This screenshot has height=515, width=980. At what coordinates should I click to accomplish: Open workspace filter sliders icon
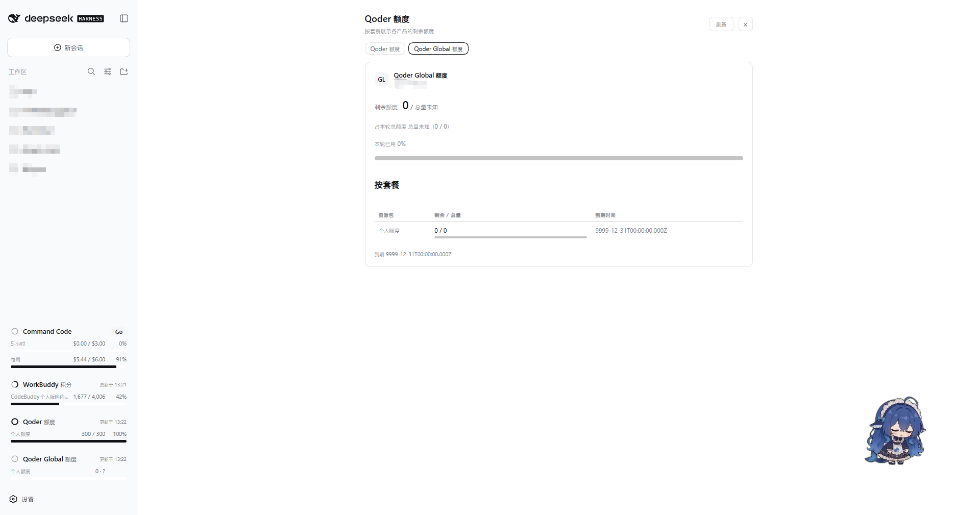(108, 71)
